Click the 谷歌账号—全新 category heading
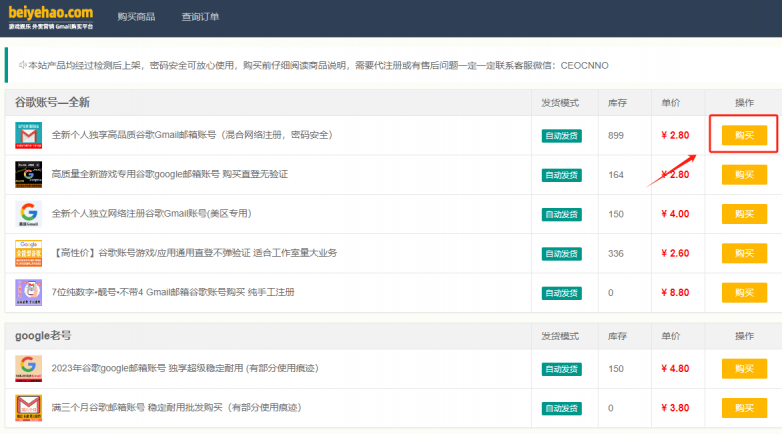This screenshot has width=782, height=434. [52, 102]
